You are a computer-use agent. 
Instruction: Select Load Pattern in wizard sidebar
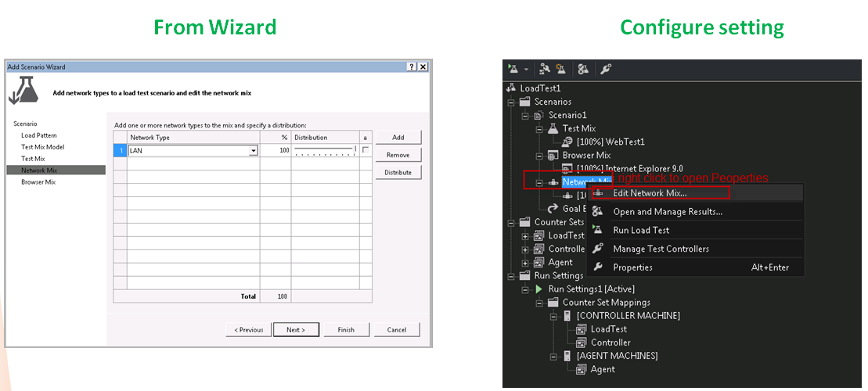pyautogui.click(x=38, y=135)
